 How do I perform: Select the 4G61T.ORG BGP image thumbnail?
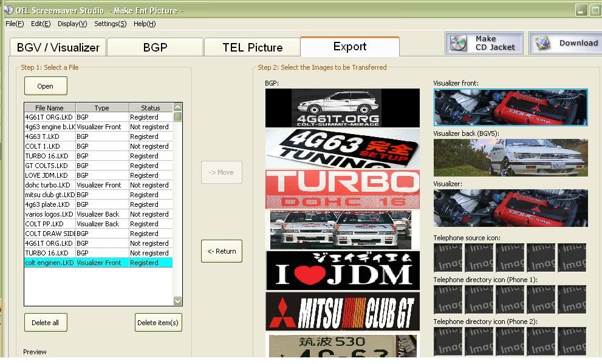point(342,108)
